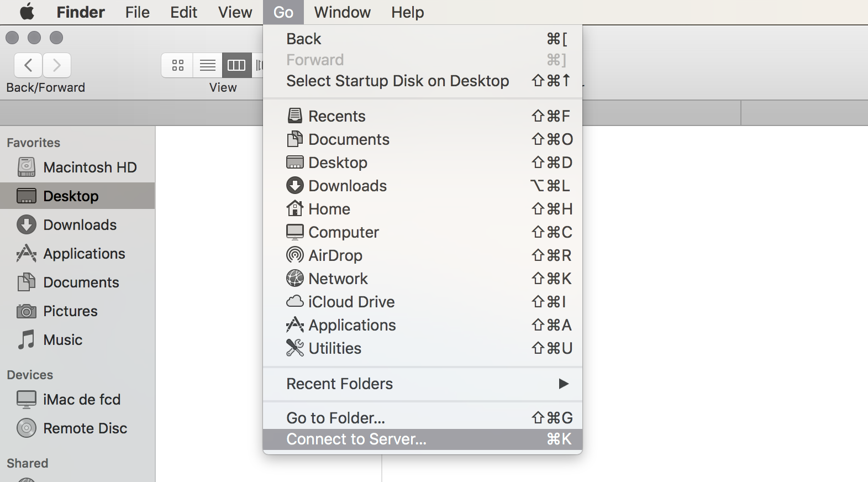
Task: Open the Finder menu
Action: point(81,12)
